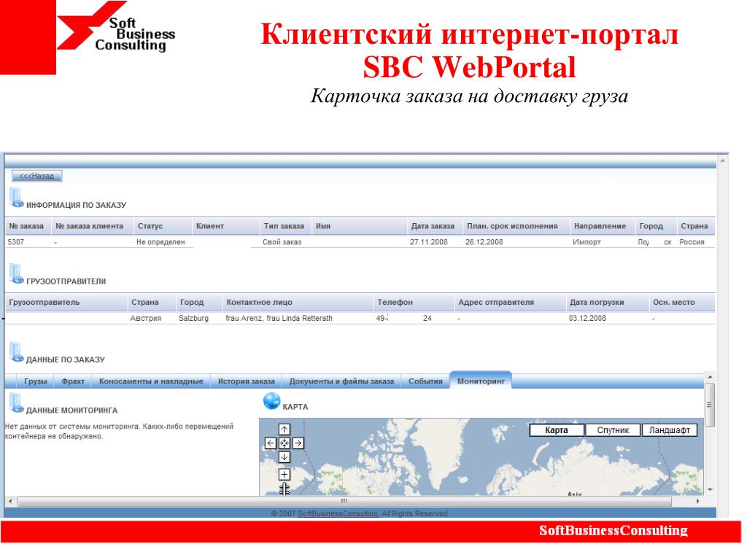Click order number 5307 cell
Screen dimensions: 747x560
click(x=16, y=242)
